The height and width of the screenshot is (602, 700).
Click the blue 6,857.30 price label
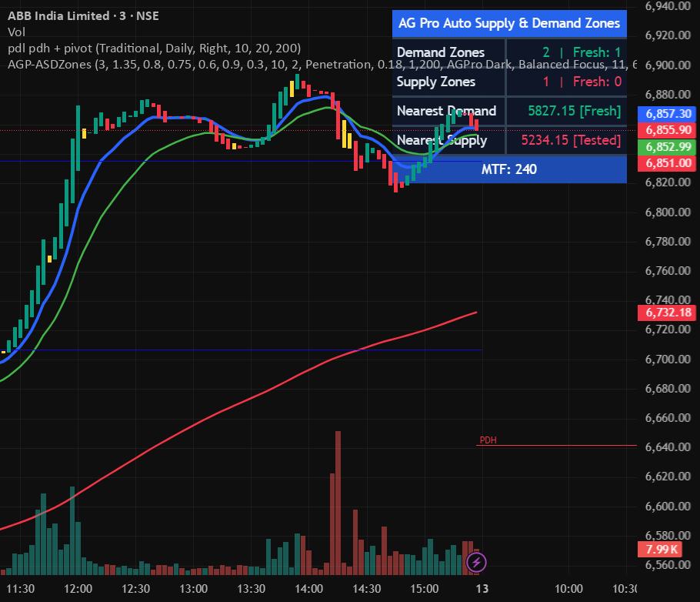tap(667, 113)
